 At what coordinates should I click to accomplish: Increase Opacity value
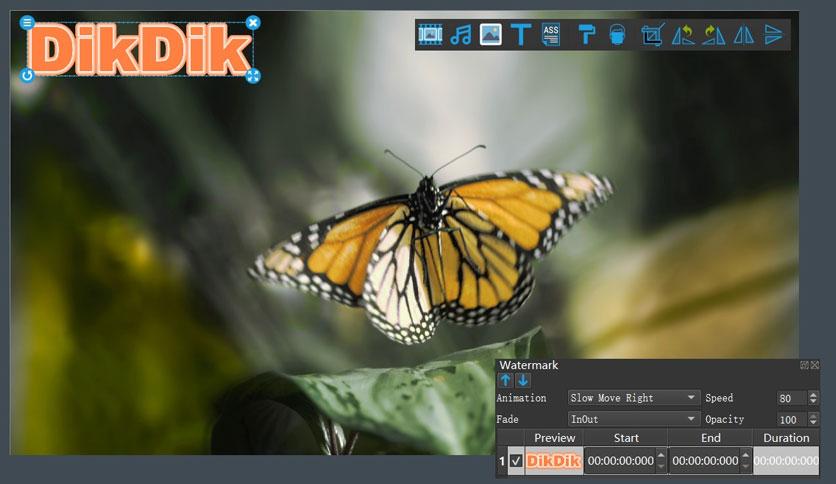[813, 416]
